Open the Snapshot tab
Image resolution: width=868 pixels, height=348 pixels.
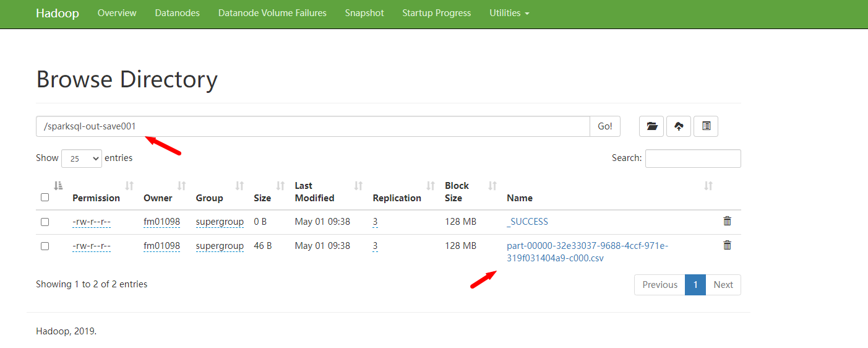[x=364, y=13]
